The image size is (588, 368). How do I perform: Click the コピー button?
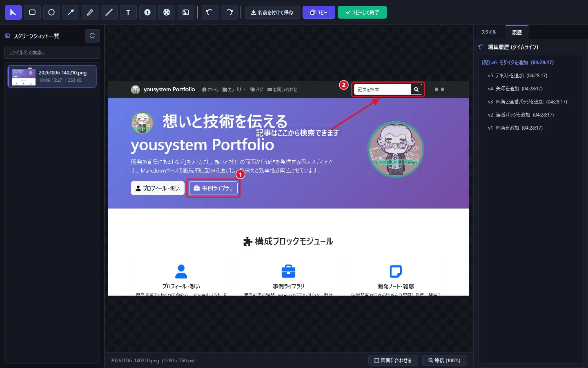[319, 12]
